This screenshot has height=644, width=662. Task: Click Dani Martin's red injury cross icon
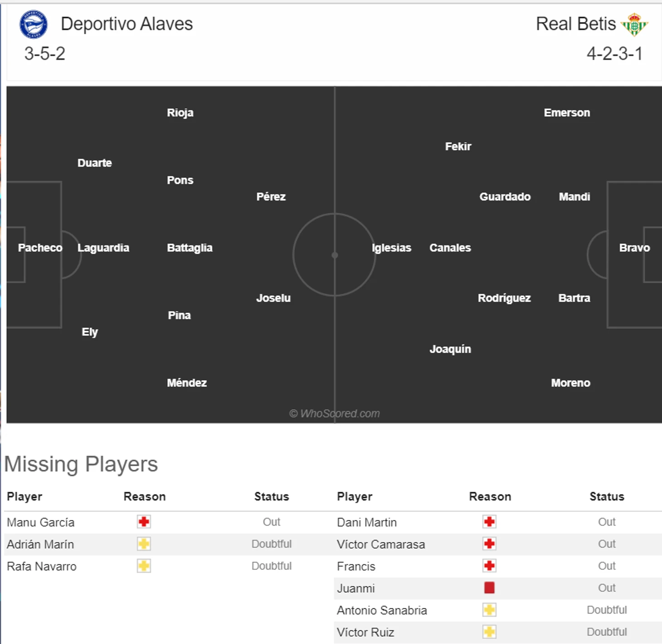(x=489, y=522)
